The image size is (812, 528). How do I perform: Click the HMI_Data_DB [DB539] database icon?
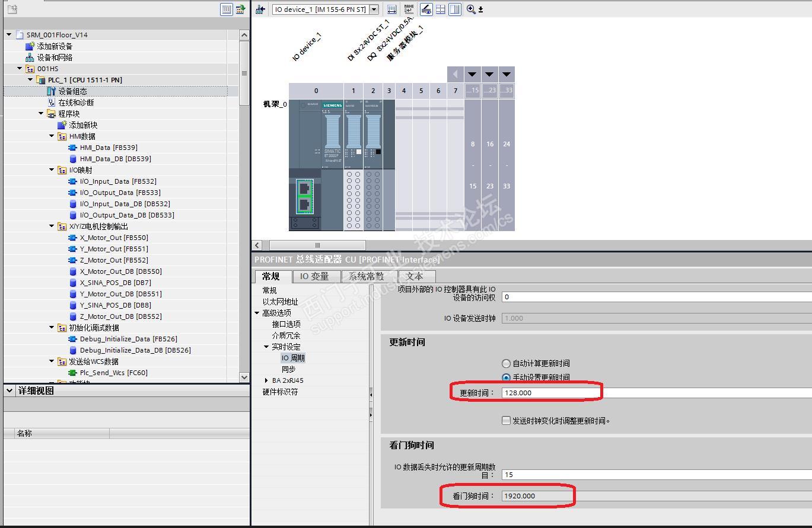[x=73, y=159]
